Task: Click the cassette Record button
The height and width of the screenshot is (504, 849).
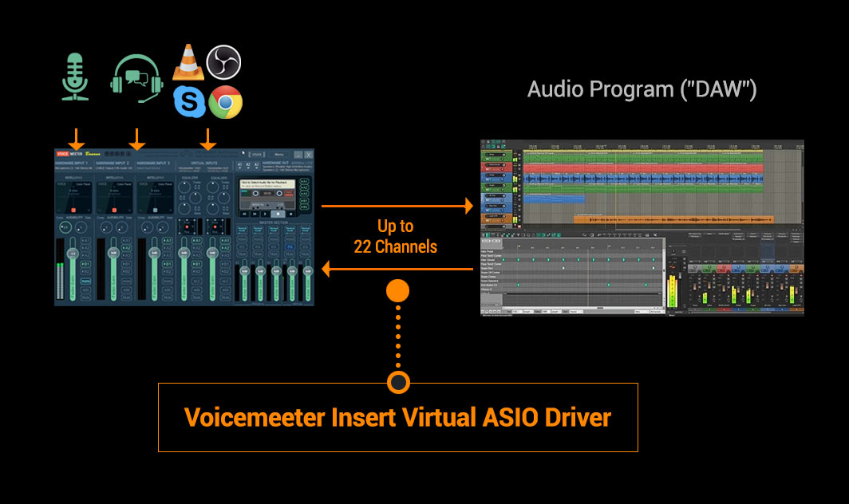Action: (x=290, y=214)
